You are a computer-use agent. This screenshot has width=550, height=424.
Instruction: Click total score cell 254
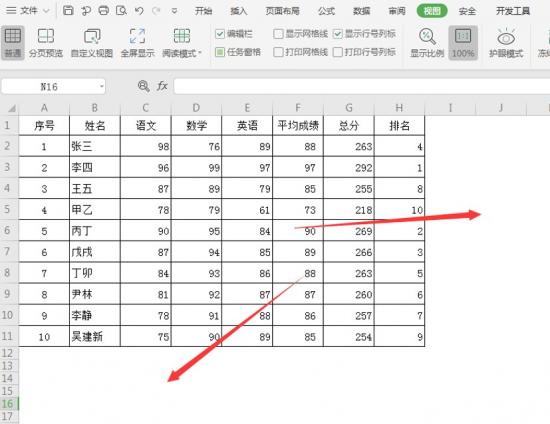point(349,337)
